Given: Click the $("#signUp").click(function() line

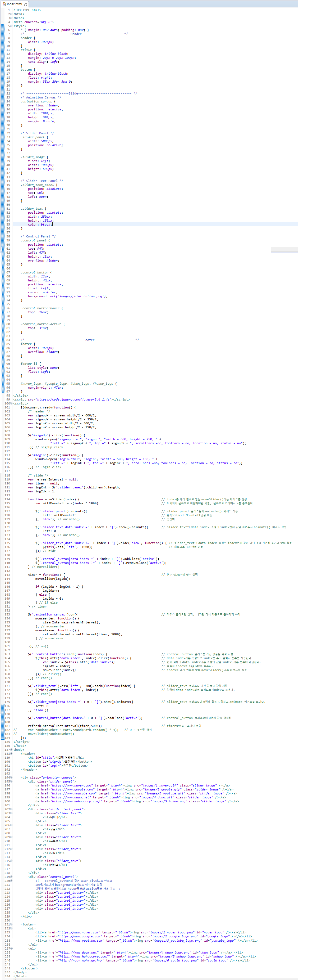Looking at the screenshot, I should (x=57, y=435).
